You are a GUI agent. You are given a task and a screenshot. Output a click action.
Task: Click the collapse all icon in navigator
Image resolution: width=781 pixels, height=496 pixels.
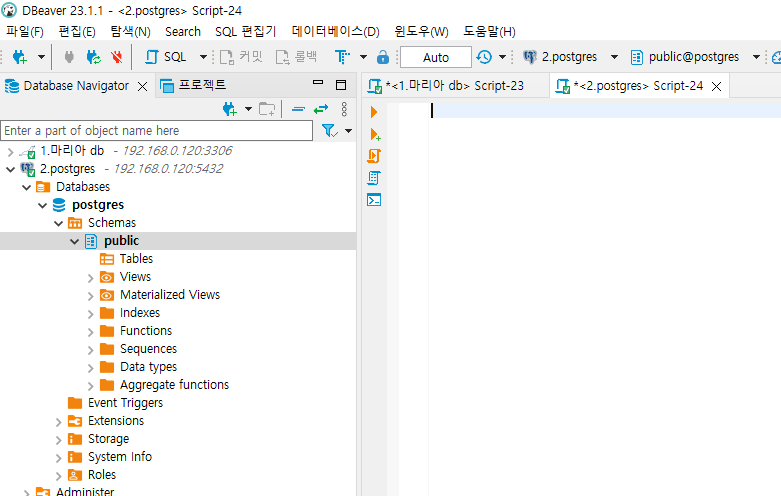(x=298, y=109)
